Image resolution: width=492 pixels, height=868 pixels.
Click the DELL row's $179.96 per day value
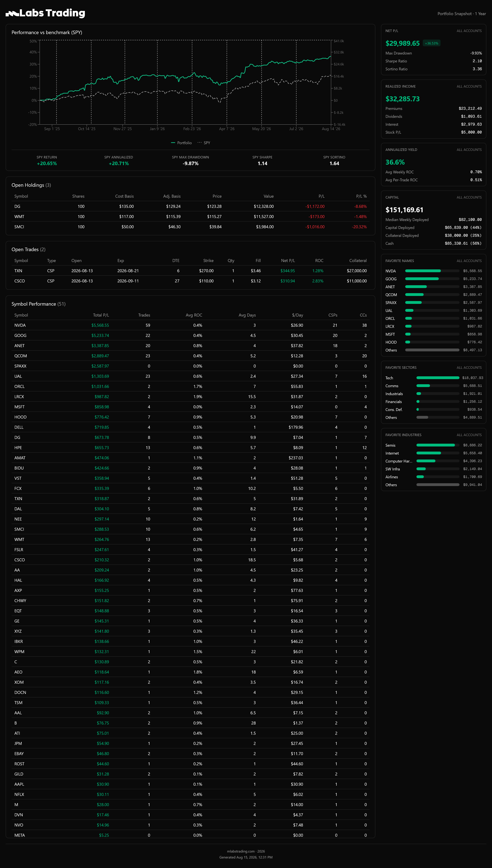point(296,427)
